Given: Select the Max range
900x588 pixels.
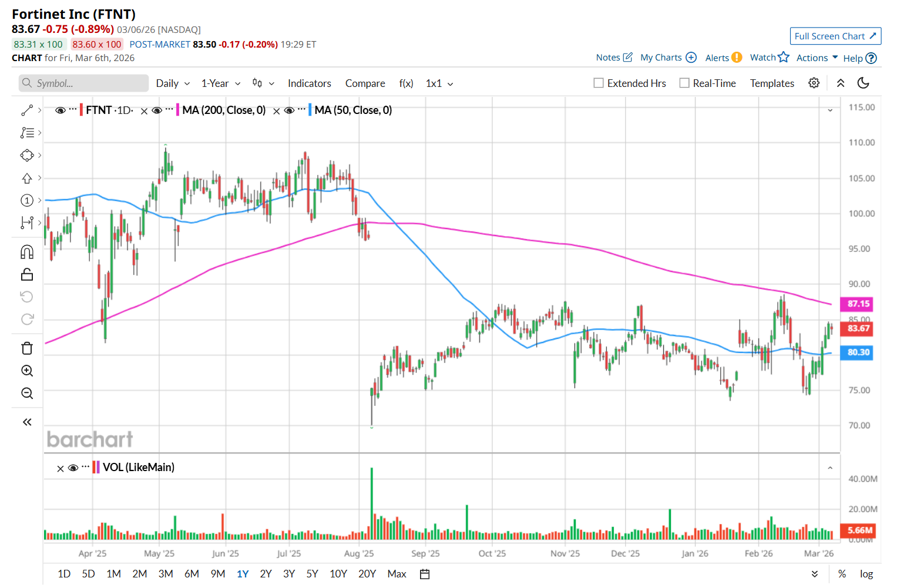Looking at the screenshot, I should click(397, 574).
